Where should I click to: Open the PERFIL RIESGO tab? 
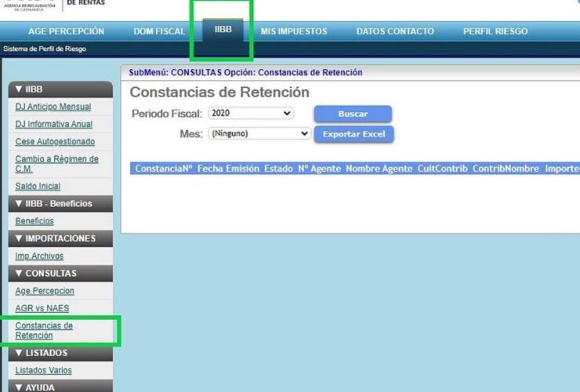495,31
